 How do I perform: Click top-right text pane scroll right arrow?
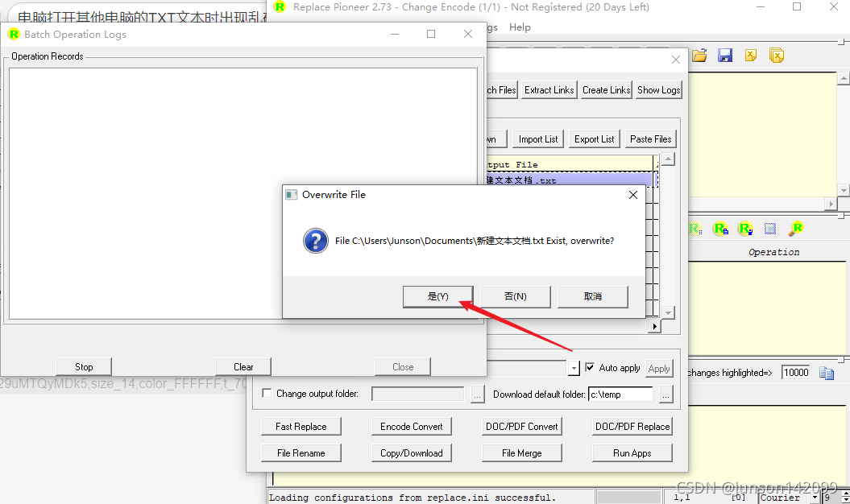point(831,204)
